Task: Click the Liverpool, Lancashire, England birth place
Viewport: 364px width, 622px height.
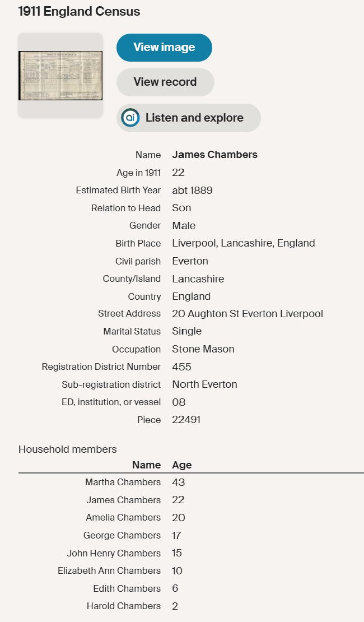Action: pos(244,243)
